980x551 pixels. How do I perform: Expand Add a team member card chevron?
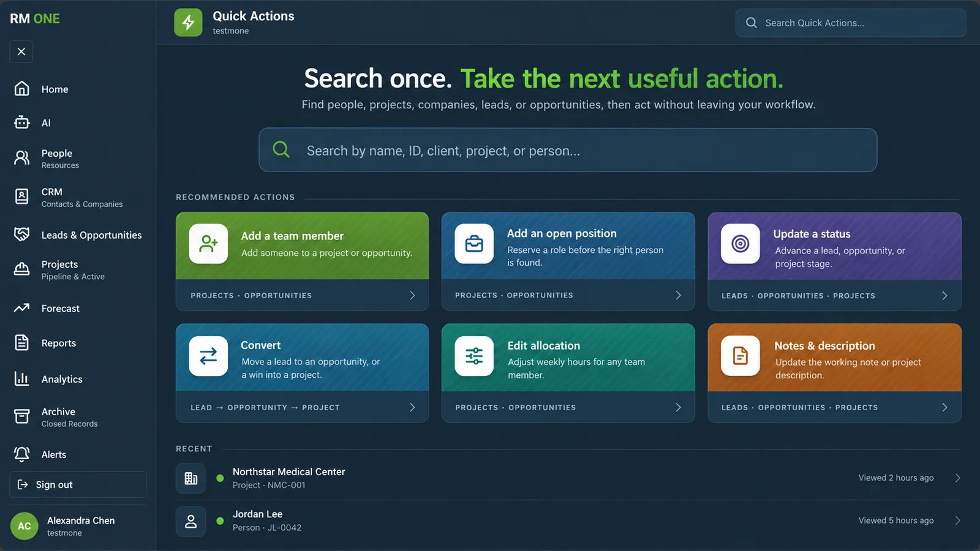pos(412,295)
